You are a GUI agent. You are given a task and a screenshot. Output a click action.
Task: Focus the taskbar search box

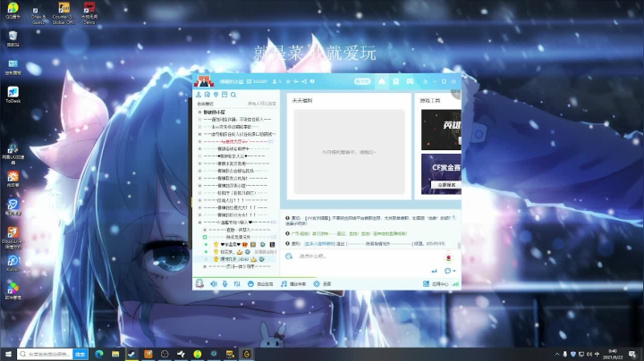tap(46, 354)
